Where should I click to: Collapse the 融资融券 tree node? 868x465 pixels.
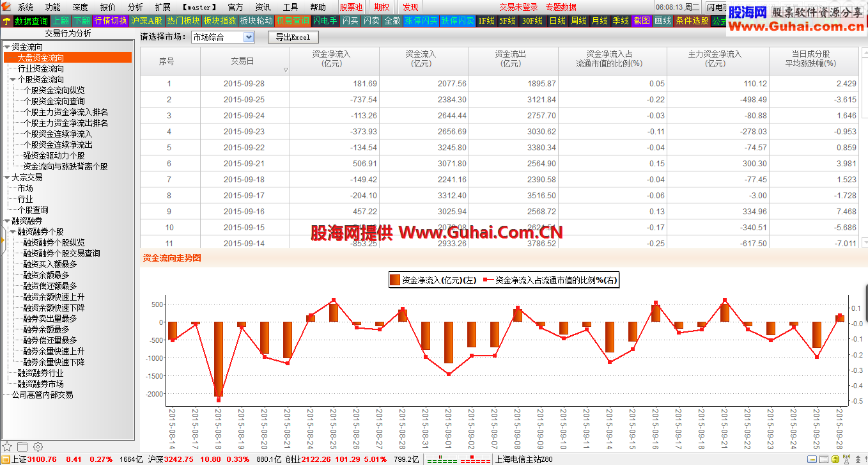[x=7, y=221]
